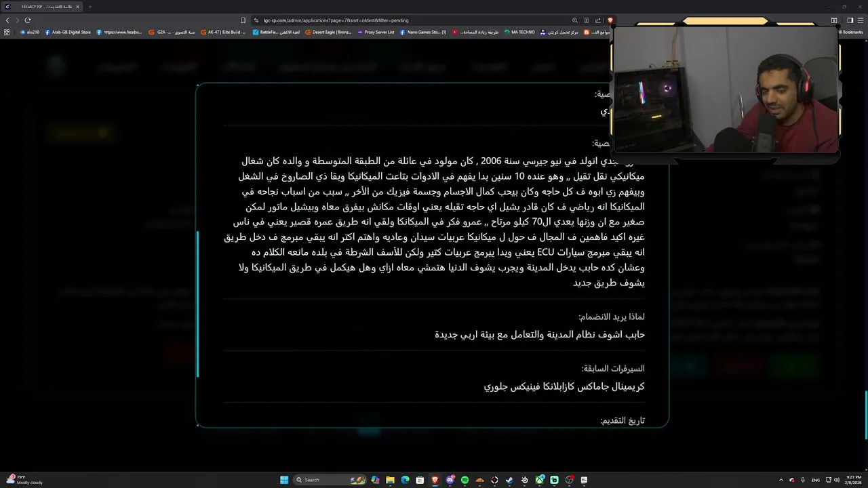Click the text 'حابب اشوف نظام المدينة' answer line
This screenshot has height=488, width=868.
[x=540, y=335]
